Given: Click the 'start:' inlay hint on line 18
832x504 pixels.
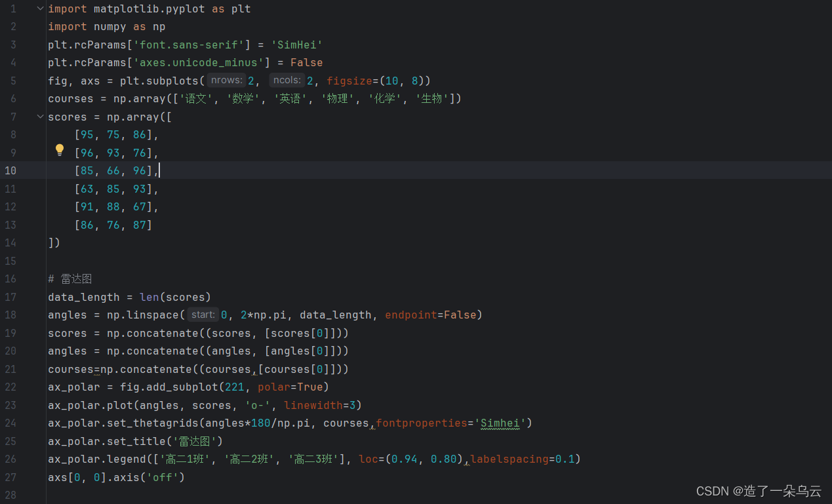Looking at the screenshot, I should coord(202,315).
